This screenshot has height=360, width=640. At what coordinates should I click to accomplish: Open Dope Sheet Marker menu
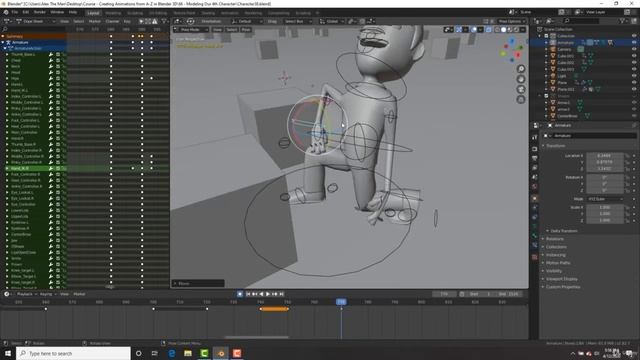point(94,21)
